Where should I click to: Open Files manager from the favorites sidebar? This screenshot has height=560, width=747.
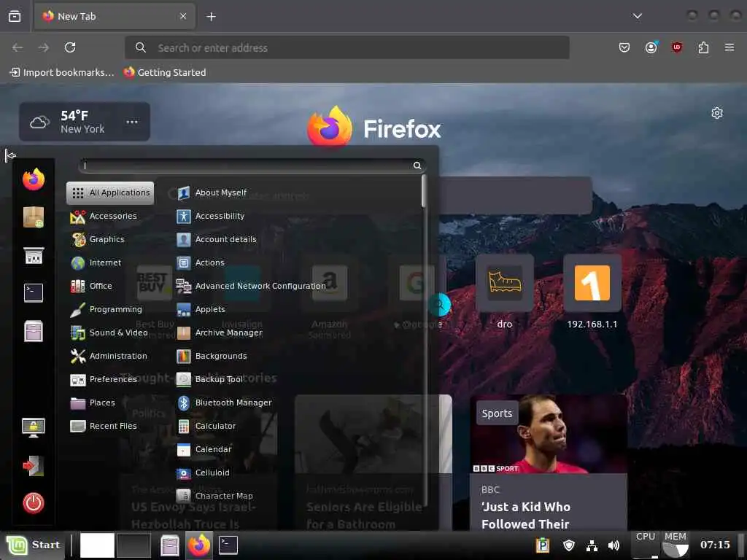[34, 331]
